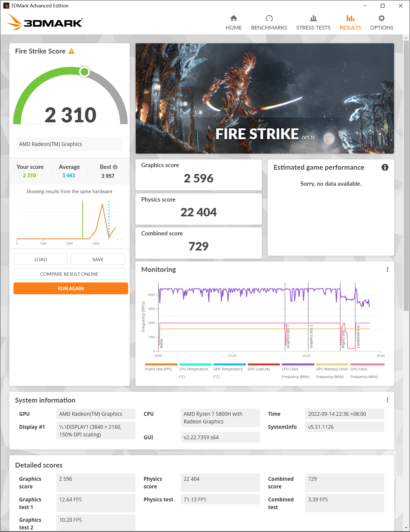Screen dimensions: 410x532
Task: Click the info icon beside Best score
Action: coord(115,167)
